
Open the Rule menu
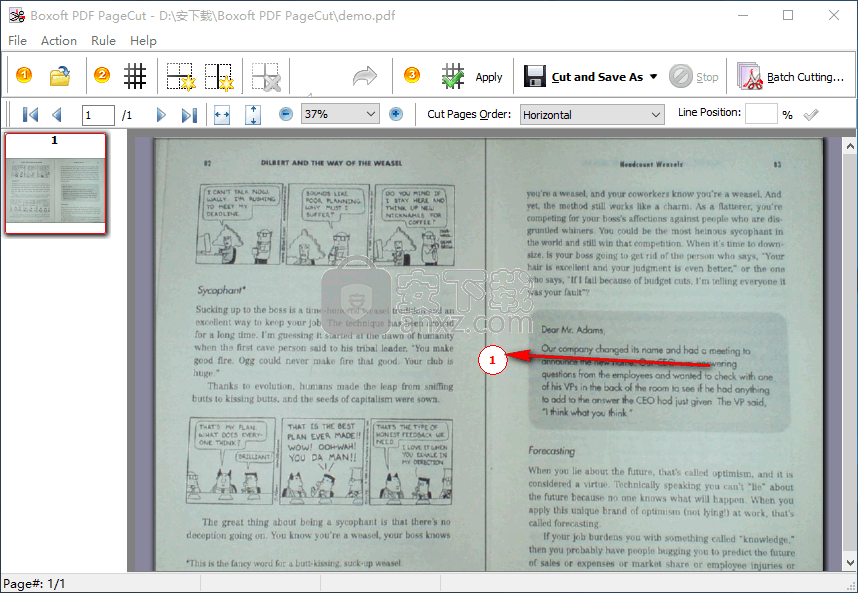coord(103,40)
